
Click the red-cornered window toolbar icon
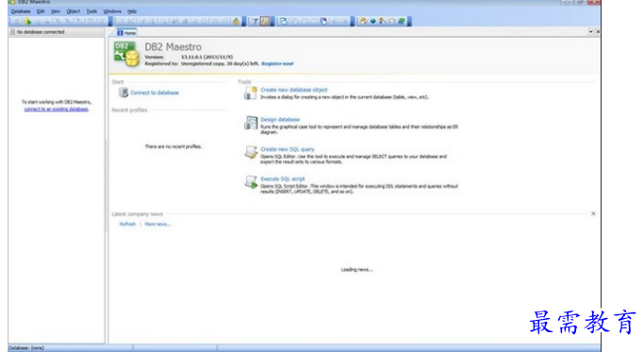click(324, 21)
